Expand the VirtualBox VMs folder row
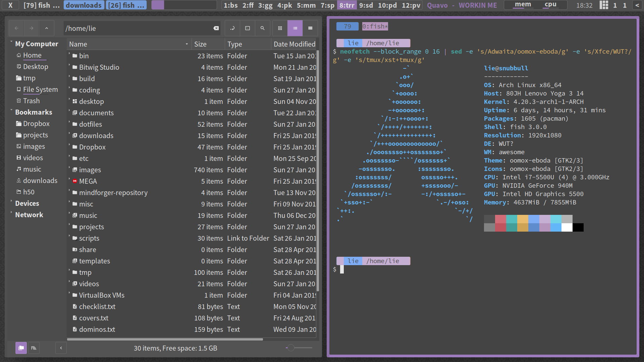644x362 pixels. [69, 293]
